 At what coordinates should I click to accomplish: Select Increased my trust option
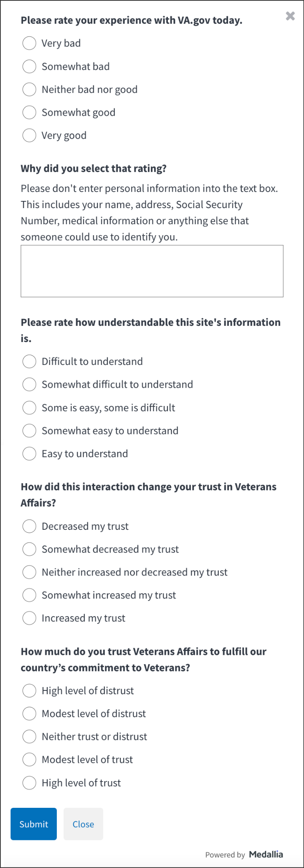click(x=29, y=618)
